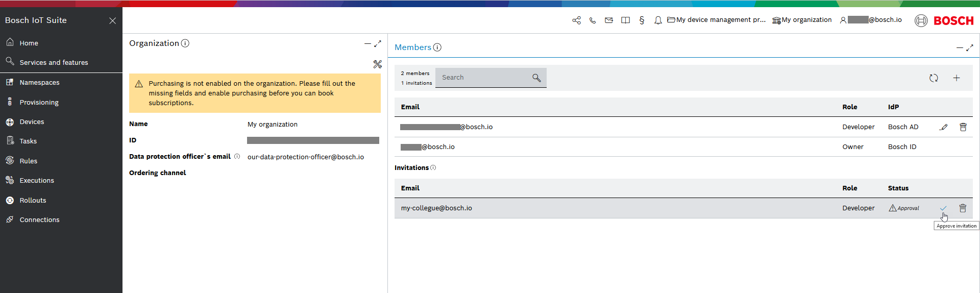Open My organization in header
Viewport: 980px width, 293px height.
tap(802, 20)
